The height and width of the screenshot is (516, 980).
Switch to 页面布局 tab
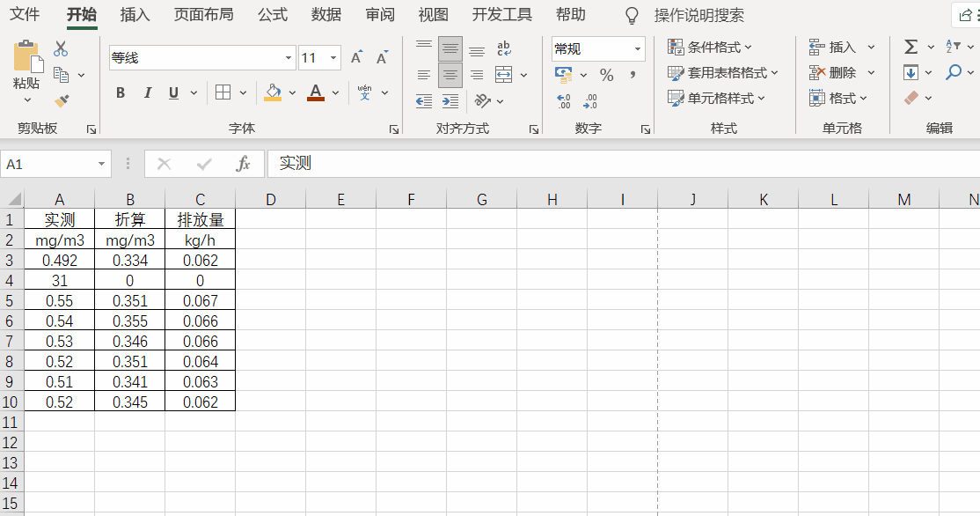204,14
